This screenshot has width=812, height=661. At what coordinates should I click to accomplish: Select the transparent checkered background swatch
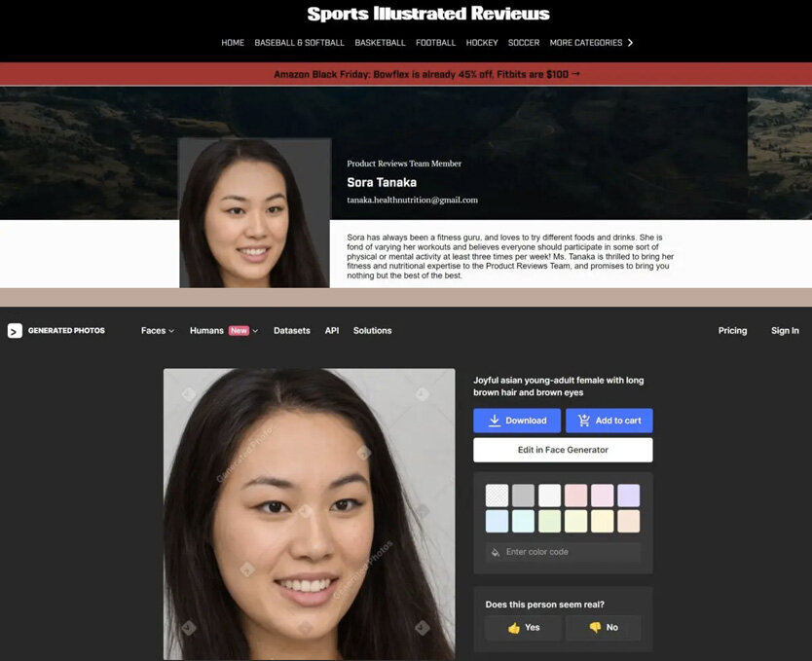coord(497,496)
